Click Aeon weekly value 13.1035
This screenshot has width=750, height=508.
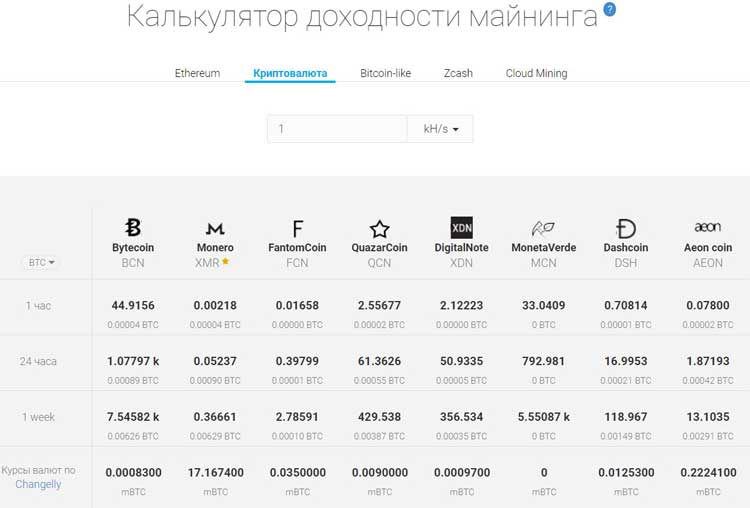[x=708, y=417]
